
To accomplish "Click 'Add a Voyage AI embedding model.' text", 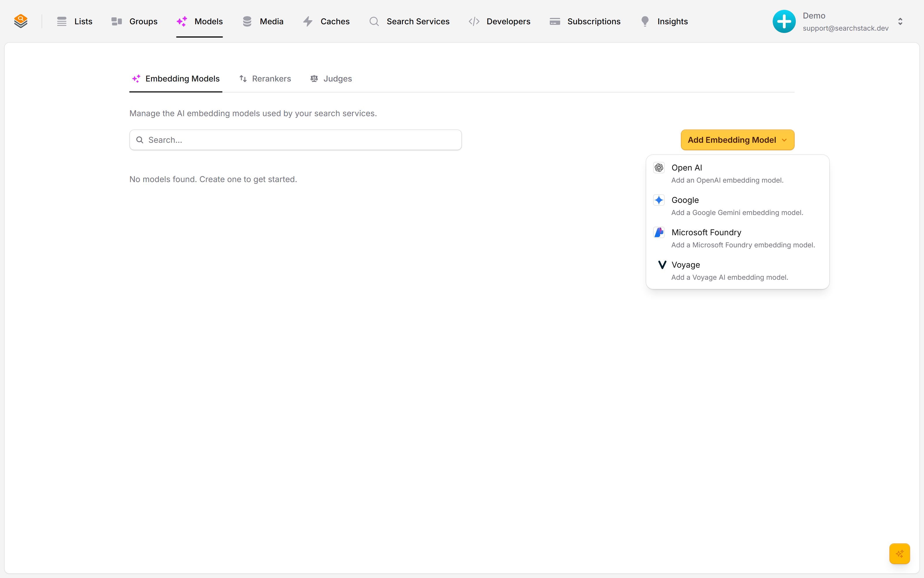I will [x=729, y=277].
